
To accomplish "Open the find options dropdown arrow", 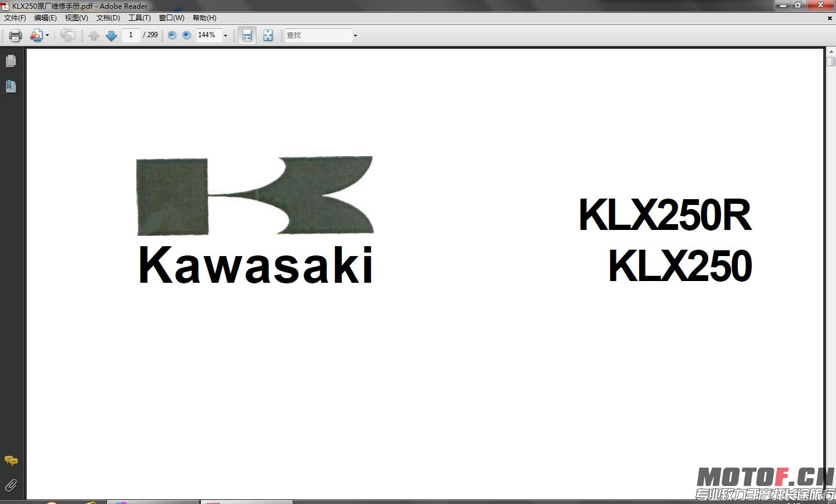I will 355,35.
